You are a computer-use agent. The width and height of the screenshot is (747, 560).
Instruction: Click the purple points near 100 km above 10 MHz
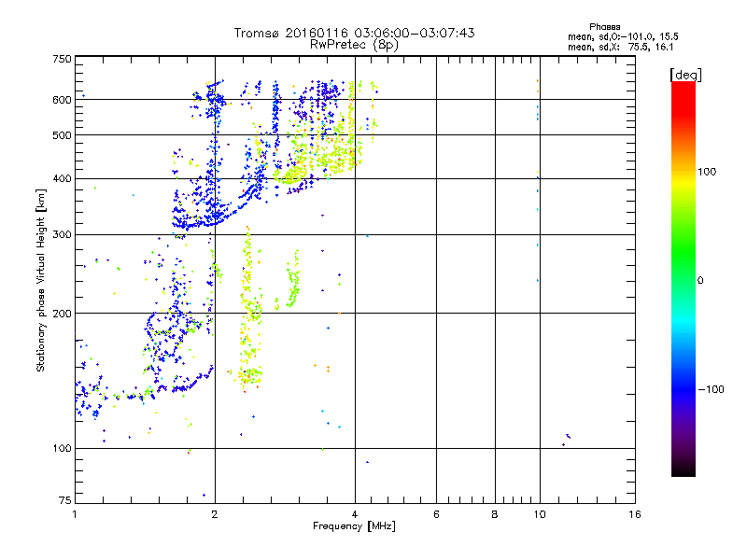click(567, 439)
